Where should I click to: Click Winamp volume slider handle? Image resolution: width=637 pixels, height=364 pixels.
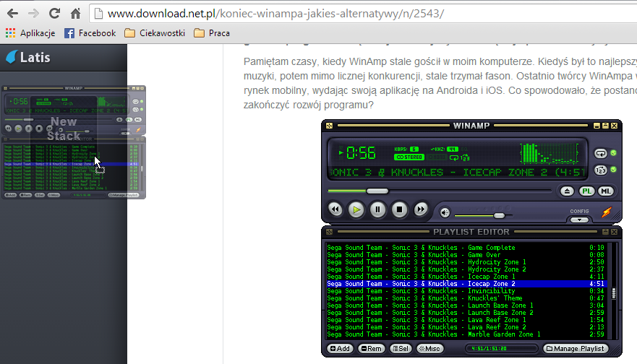tap(500, 215)
